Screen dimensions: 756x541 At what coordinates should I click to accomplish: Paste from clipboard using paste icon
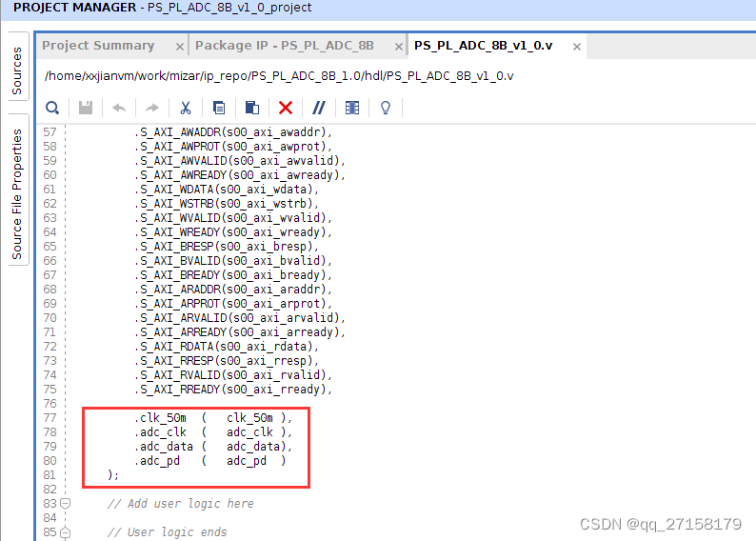point(252,108)
